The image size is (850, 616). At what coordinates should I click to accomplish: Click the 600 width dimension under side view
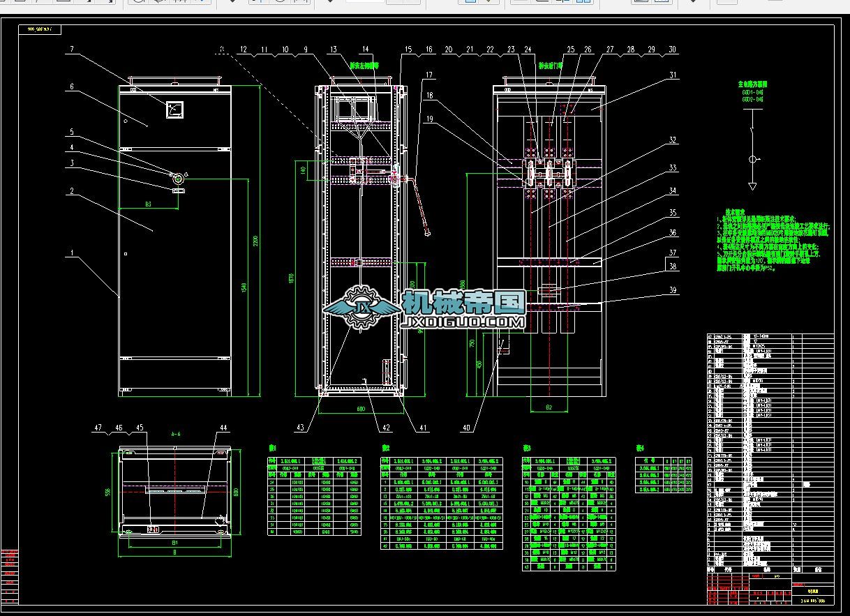pyautogui.click(x=361, y=409)
